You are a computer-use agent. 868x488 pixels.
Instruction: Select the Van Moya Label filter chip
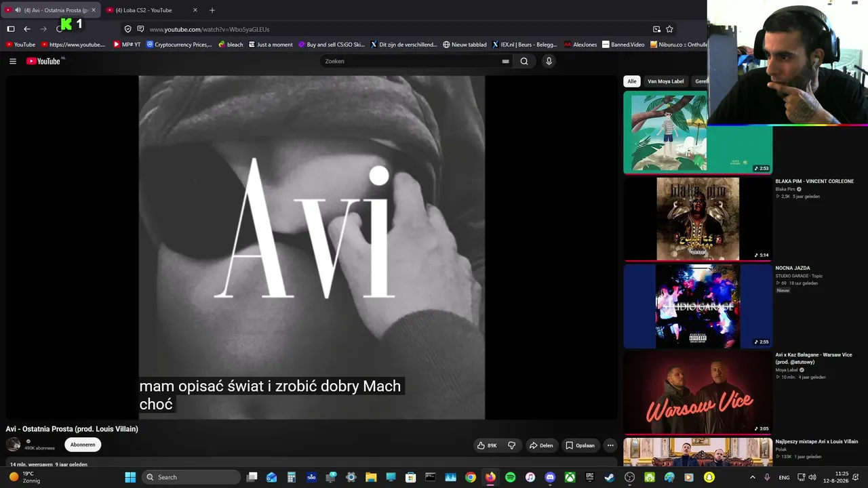click(666, 81)
